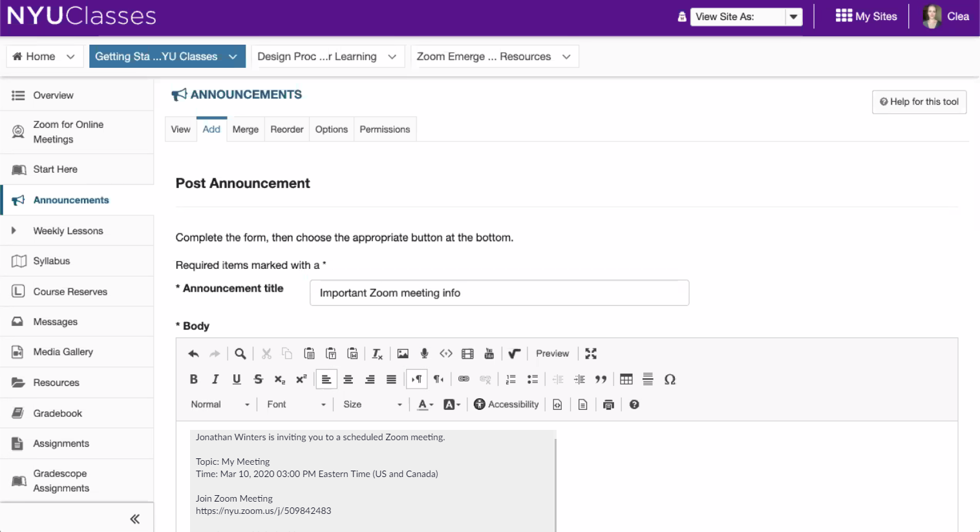Click Help for this tool
Image resolution: width=980 pixels, height=532 pixels.
[919, 102]
